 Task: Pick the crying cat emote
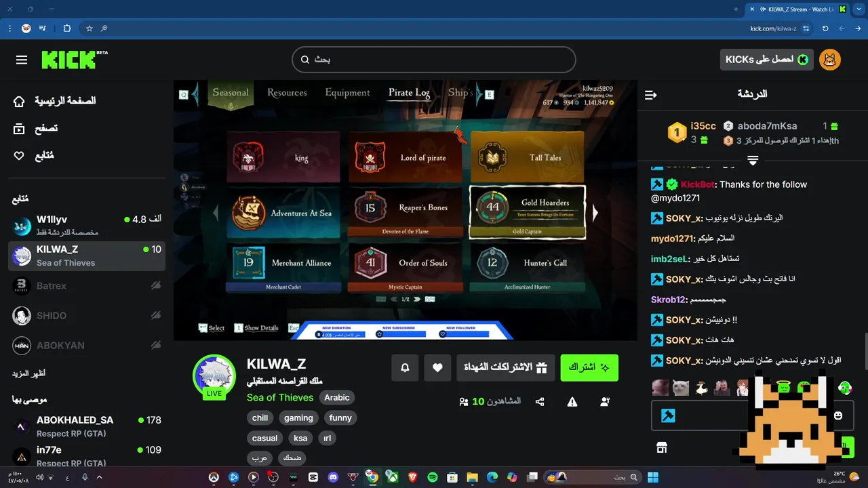tap(680, 388)
